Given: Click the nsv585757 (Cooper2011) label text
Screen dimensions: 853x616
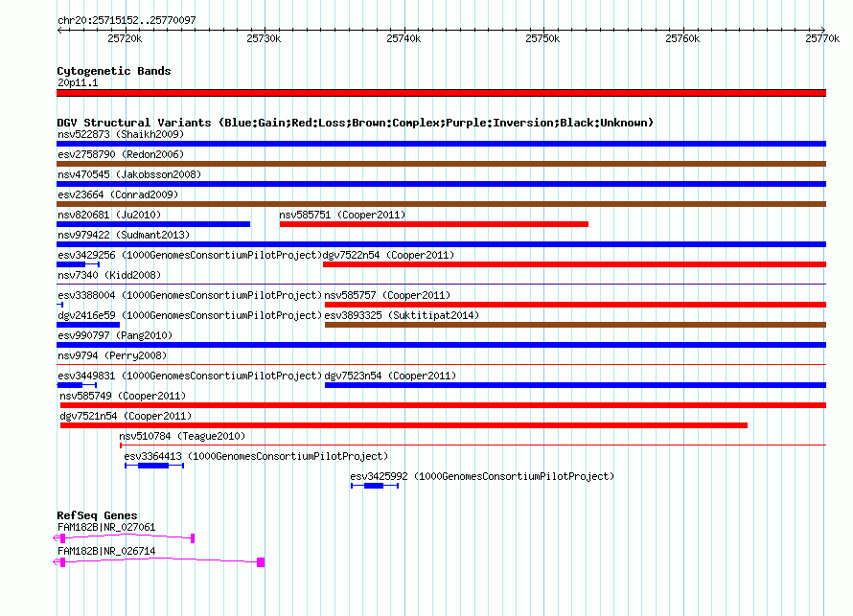Looking at the screenshot, I should coord(387,295).
